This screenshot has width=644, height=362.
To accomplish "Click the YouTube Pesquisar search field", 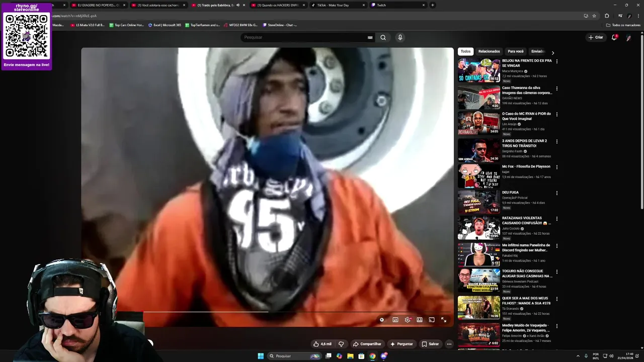I will (307, 37).
